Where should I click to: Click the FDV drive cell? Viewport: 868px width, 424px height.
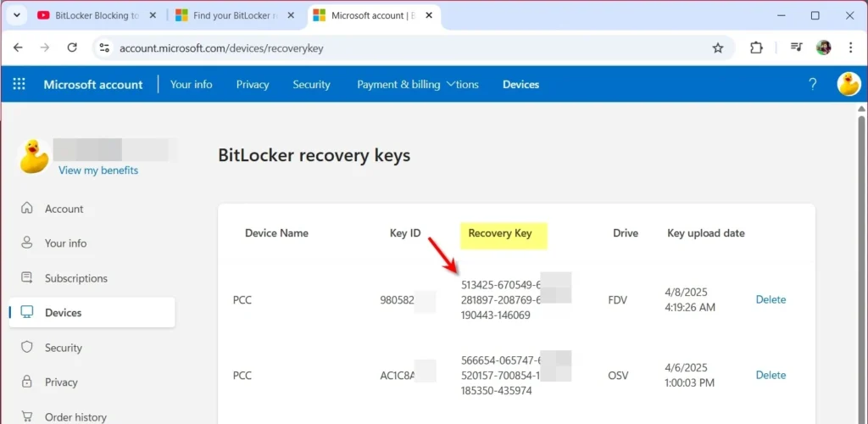tap(618, 299)
